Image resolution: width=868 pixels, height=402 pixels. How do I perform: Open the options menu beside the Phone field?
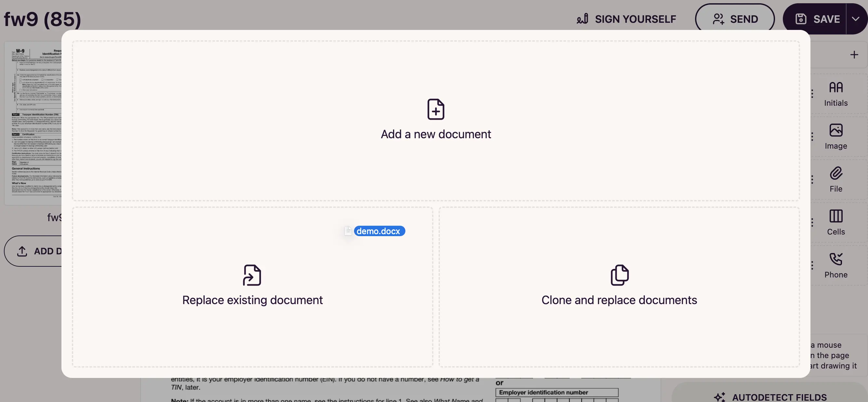coord(812,265)
